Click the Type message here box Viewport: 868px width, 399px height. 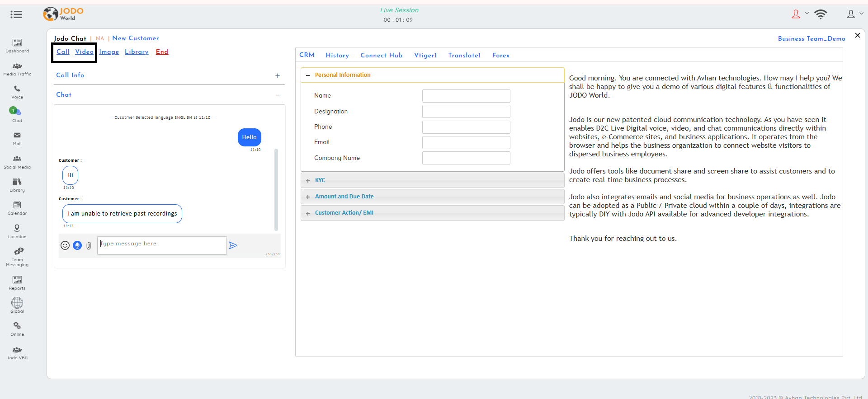click(162, 245)
